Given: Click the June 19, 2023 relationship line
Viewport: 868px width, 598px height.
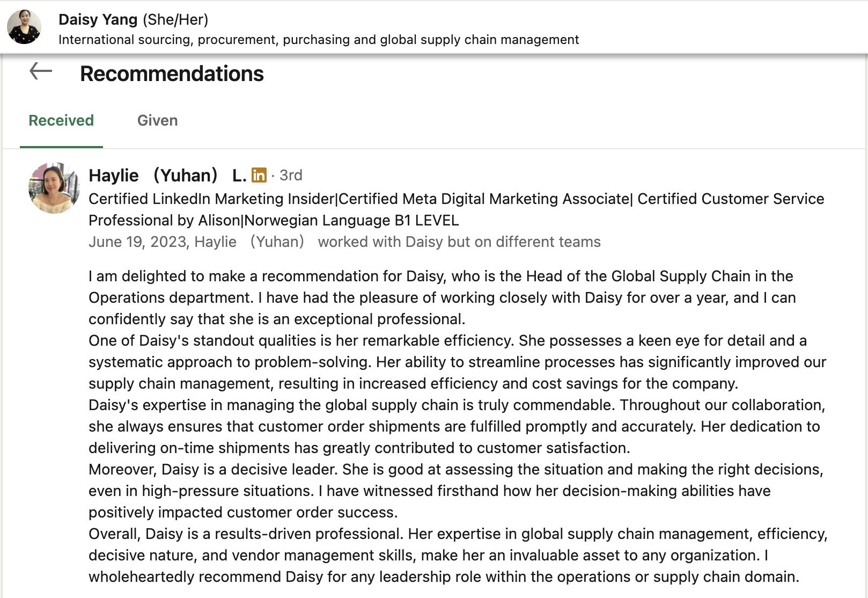Looking at the screenshot, I should click(x=344, y=242).
